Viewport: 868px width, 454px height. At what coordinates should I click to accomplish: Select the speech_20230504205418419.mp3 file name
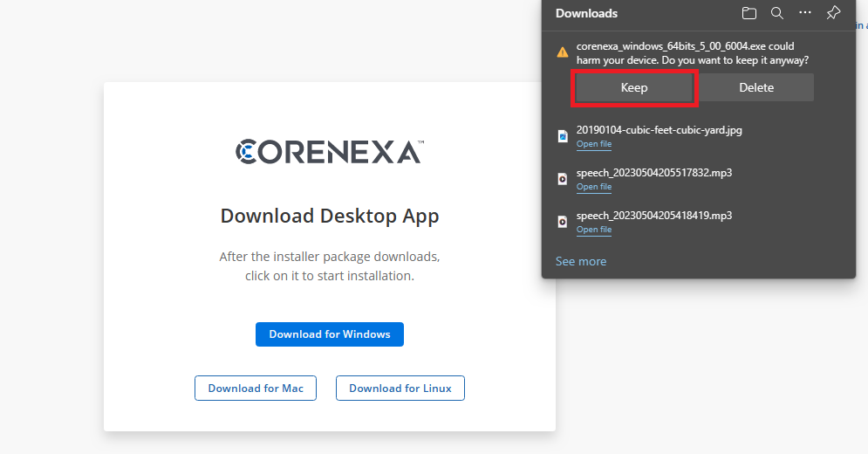(x=653, y=216)
